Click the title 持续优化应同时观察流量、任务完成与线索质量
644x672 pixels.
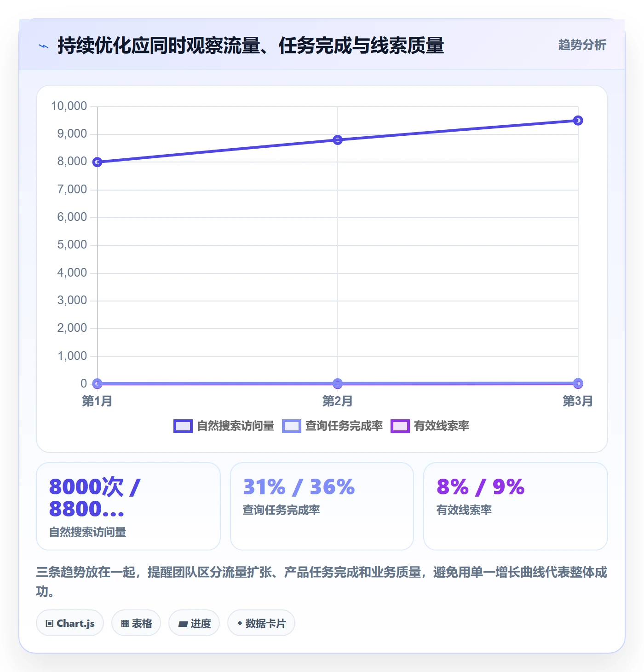(x=251, y=46)
